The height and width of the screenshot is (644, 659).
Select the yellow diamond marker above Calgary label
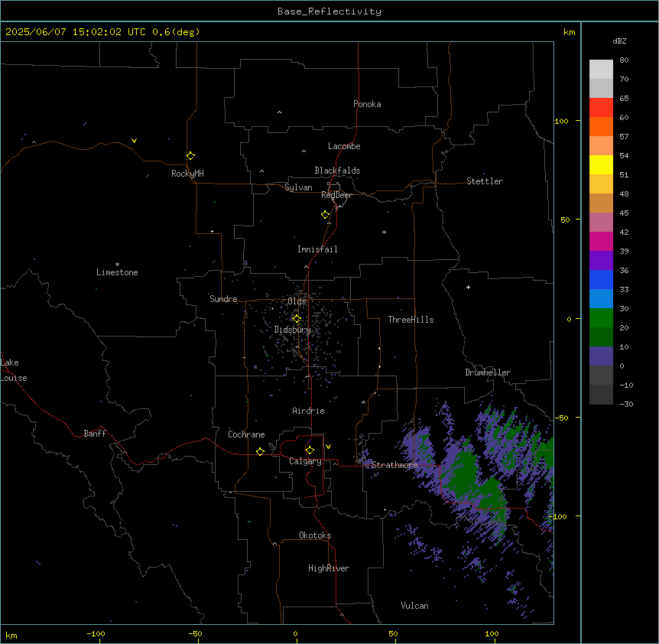pyautogui.click(x=310, y=450)
